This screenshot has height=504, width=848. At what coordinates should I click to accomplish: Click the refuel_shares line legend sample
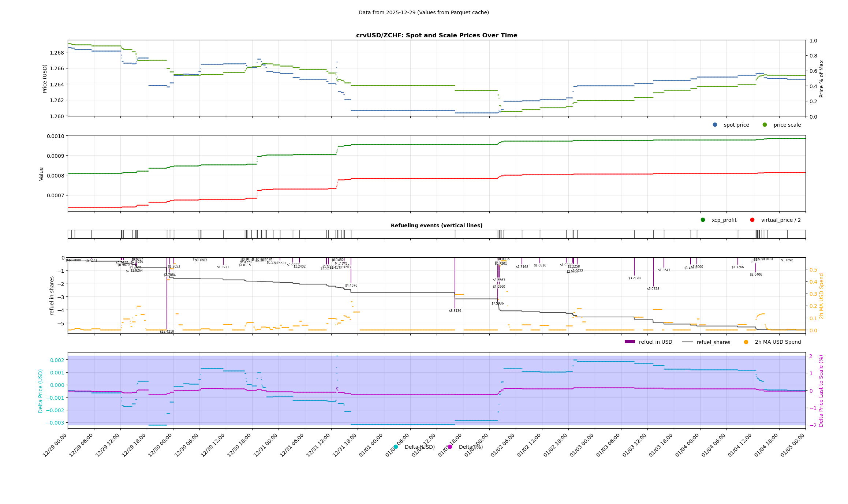click(x=688, y=342)
